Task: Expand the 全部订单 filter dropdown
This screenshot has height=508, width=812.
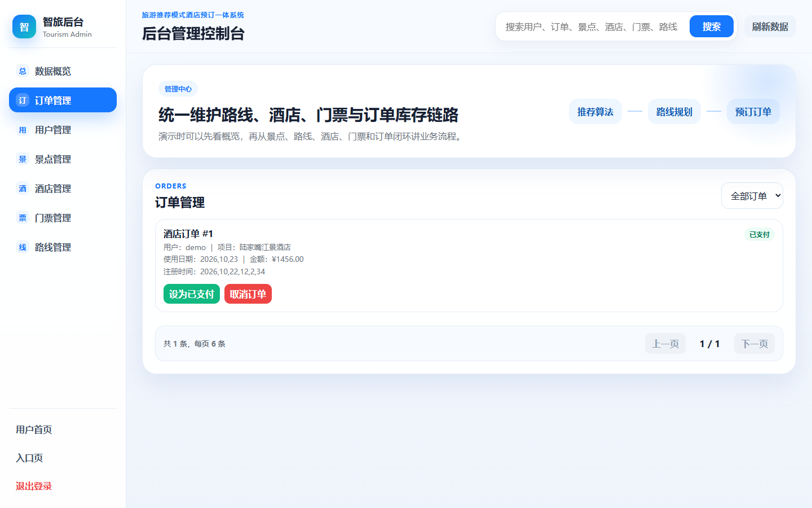Action: point(752,196)
